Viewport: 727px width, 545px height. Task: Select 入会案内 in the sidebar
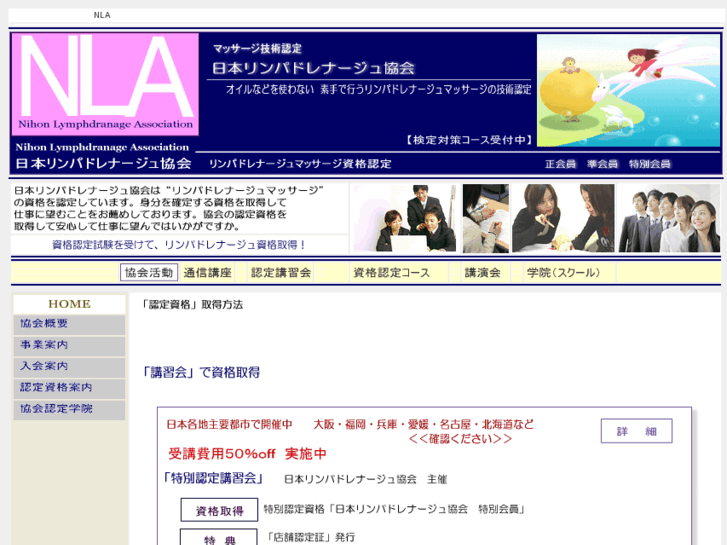(x=69, y=367)
